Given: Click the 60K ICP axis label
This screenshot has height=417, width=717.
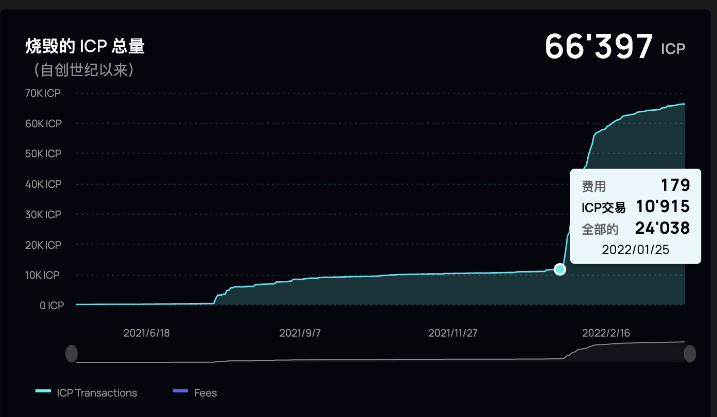Looking at the screenshot, I should pyautogui.click(x=43, y=123).
